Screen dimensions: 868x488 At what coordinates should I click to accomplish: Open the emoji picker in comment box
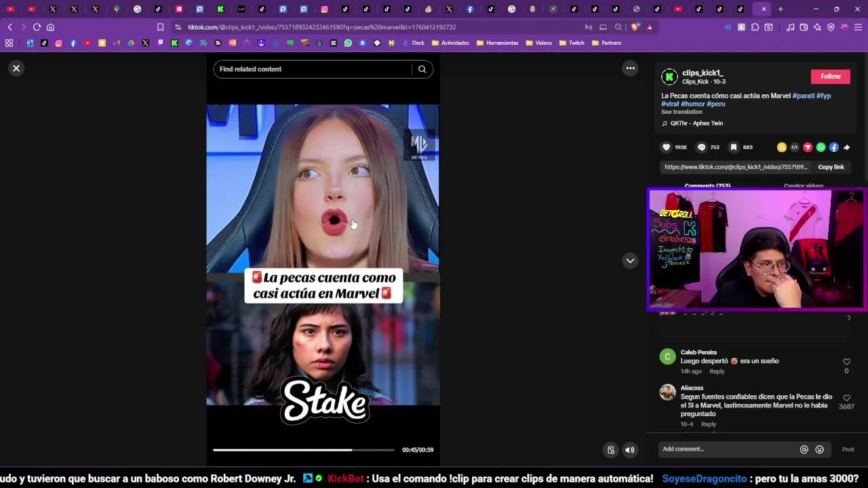pyautogui.click(x=819, y=449)
